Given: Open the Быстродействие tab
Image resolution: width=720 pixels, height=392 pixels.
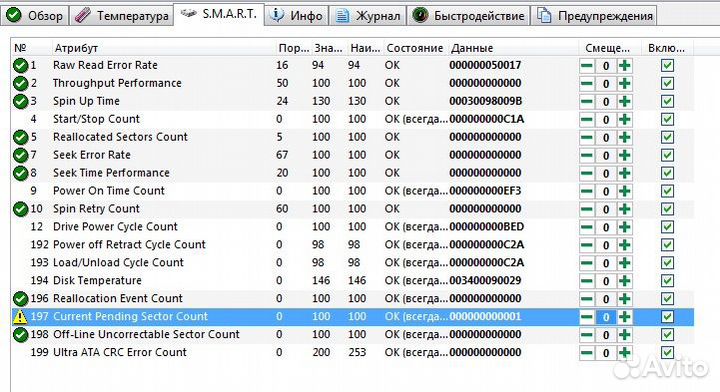Looking at the screenshot, I should point(468,16).
